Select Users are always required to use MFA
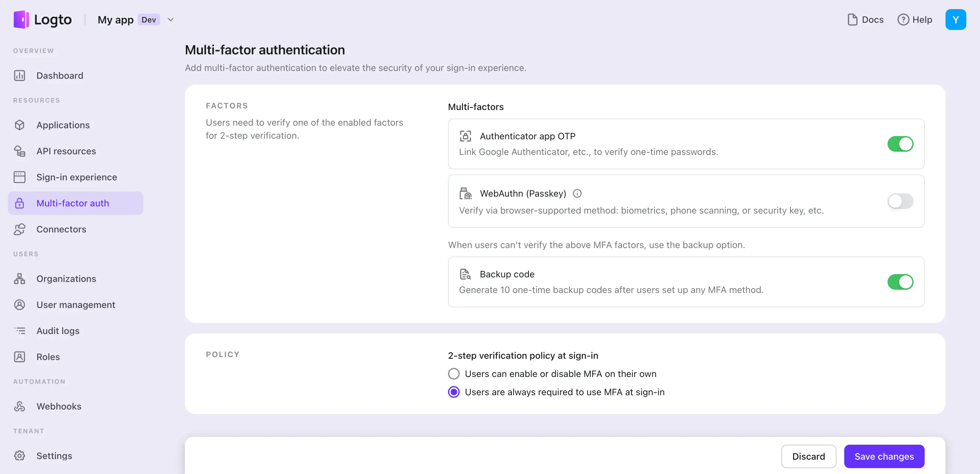 tap(454, 391)
